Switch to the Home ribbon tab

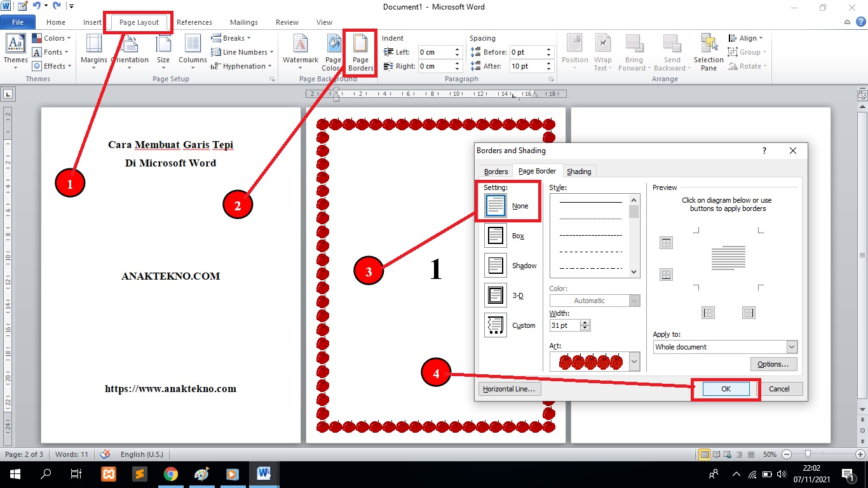[x=56, y=22]
